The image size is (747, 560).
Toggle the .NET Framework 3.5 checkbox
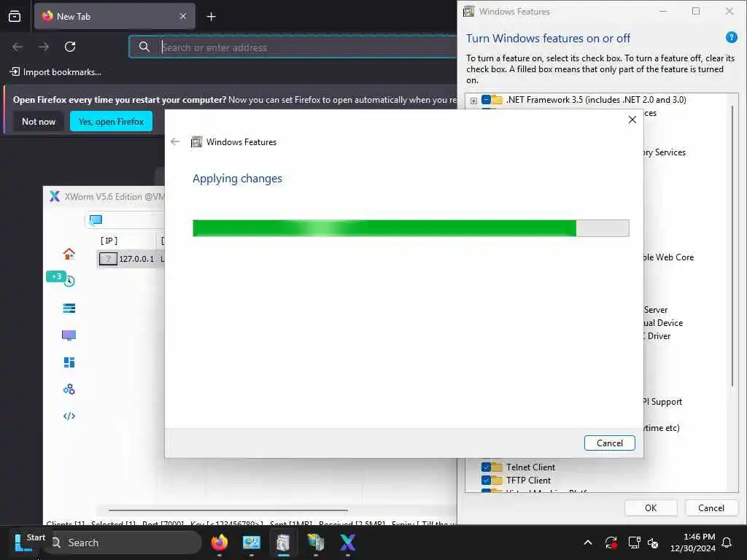tap(486, 99)
